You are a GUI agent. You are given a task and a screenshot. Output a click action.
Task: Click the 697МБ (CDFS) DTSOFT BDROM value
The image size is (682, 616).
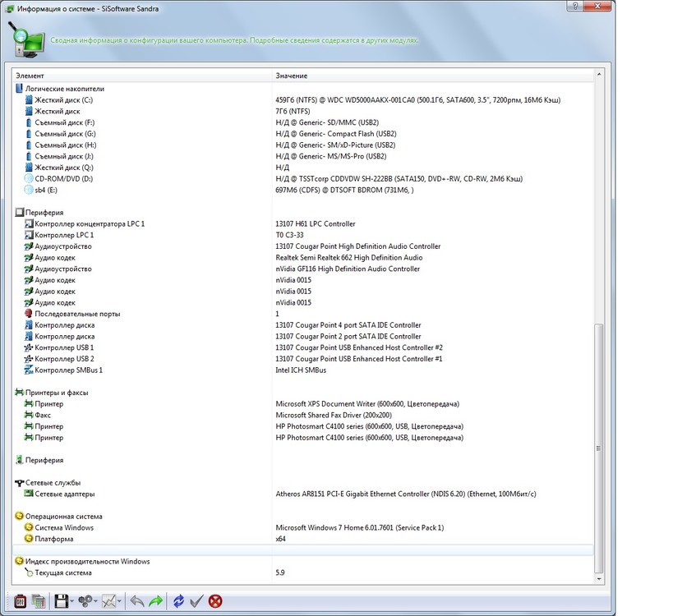(344, 190)
